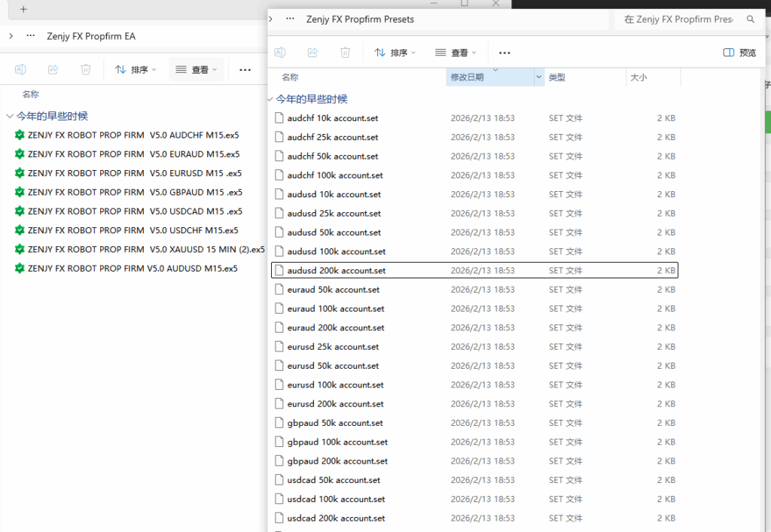Open breadcrumb ellipsis menu in Propfirm EA window
The height and width of the screenshot is (532, 771).
(x=30, y=35)
